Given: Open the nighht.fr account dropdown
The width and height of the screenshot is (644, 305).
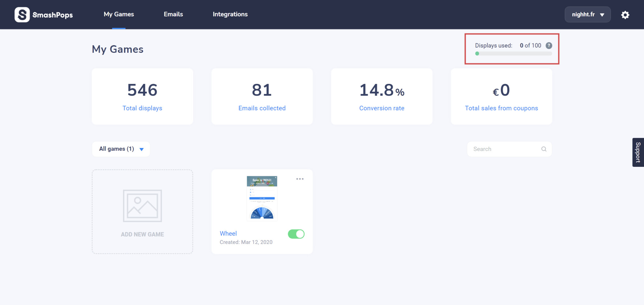Looking at the screenshot, I should (587, 14).
